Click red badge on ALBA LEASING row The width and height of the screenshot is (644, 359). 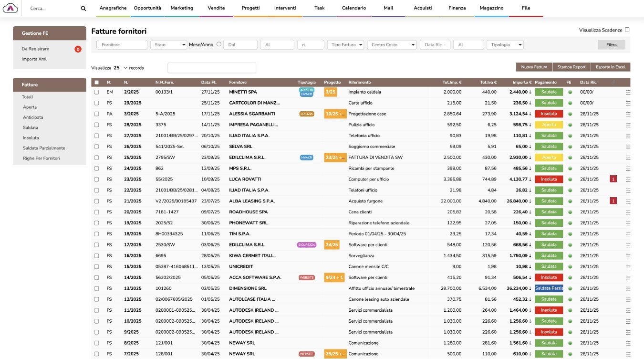click(x=613, y=201)
